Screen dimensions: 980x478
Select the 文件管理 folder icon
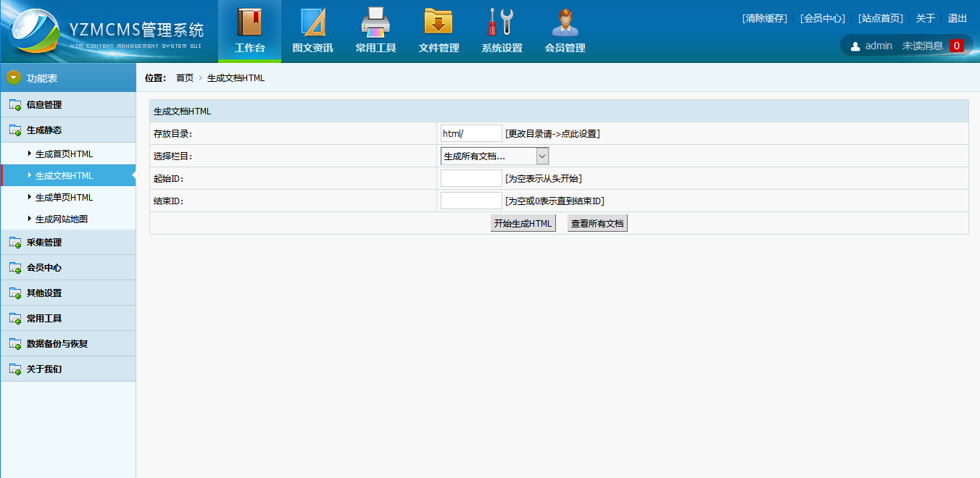[x=439, y=22]
